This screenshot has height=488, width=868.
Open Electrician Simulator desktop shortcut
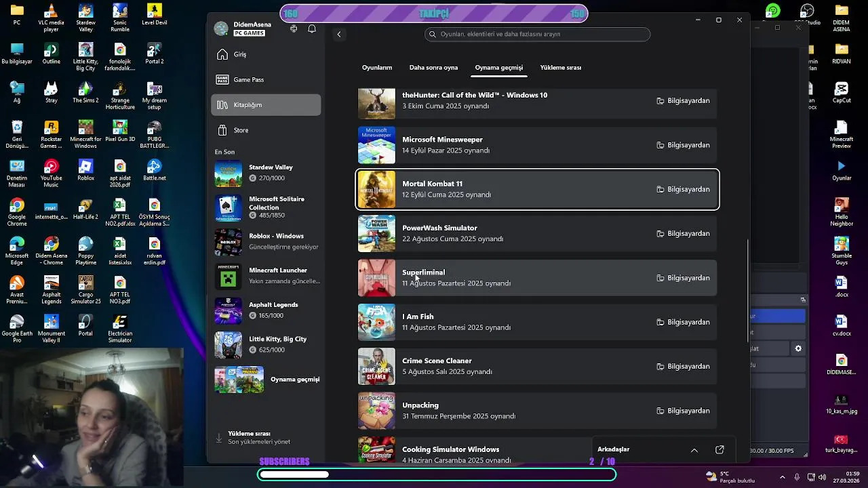point(120,329)
